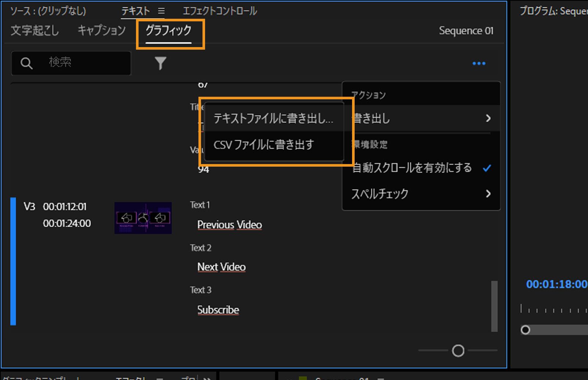
Task: Choose テキストファイルに書き出し from the menu
Action: [x=274, y=118]
